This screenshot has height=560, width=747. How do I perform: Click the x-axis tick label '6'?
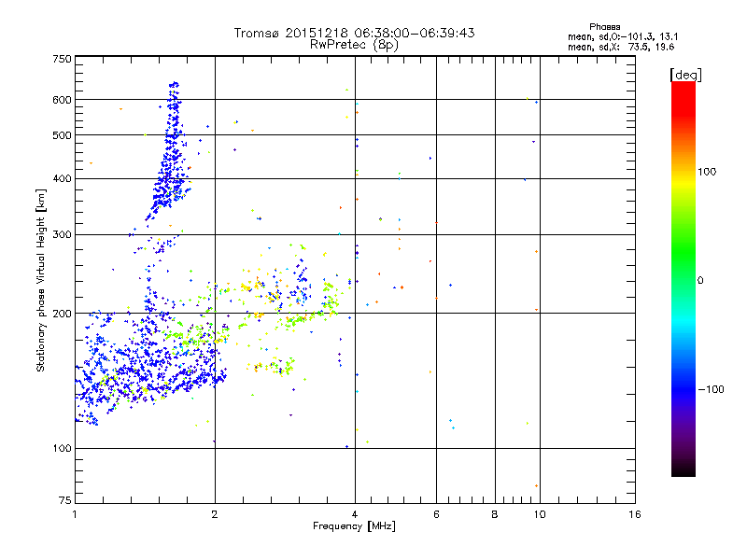pyautogui.click(x=436, y=514)
